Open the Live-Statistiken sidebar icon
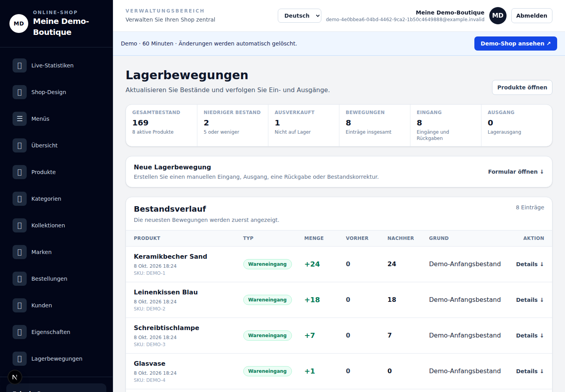This screenshot has width=565, height=392. click(x=20, y=65)
